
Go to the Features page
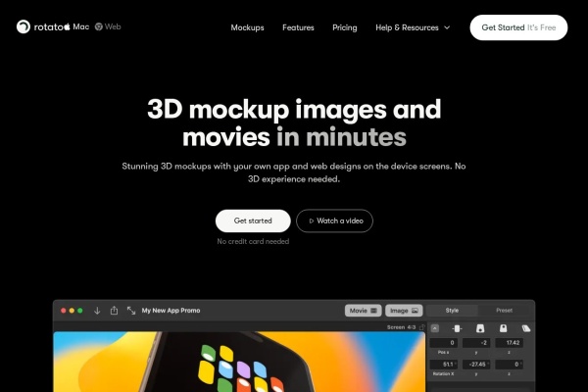[x=298, y=27]
